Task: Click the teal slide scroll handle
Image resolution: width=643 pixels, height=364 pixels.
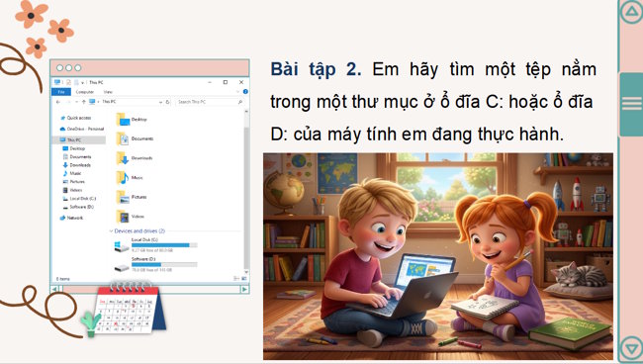Action: coord(631,105)
